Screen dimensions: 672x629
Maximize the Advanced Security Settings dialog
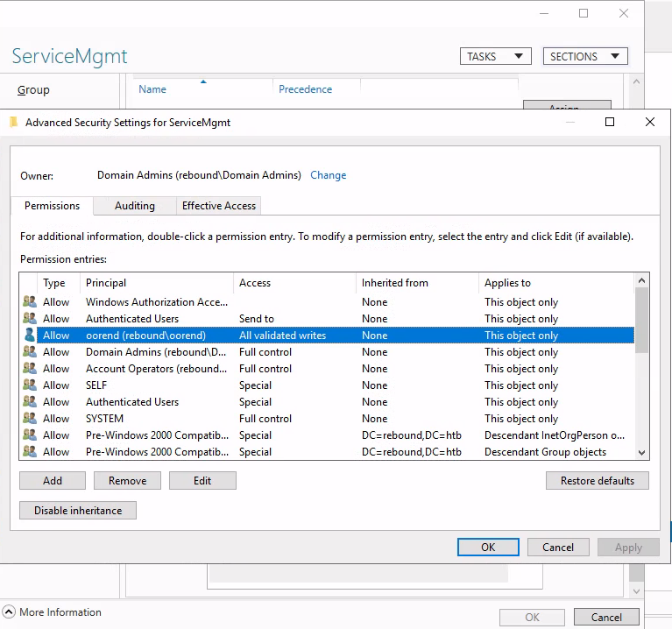[610, 122]
